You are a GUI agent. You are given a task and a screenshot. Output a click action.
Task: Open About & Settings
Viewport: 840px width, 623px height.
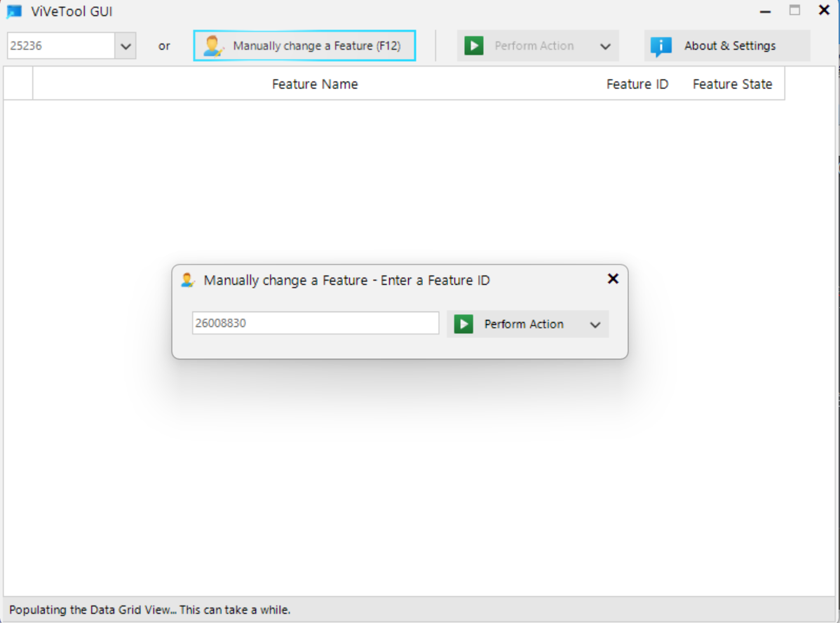(x=727, y=46)
